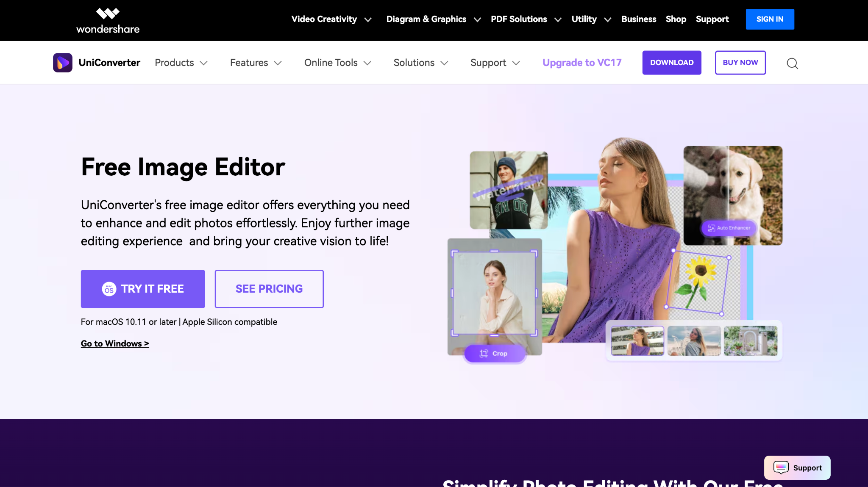
Task: Open the Products dropdown
Action: pyautogui.click(x=174, y=63)
